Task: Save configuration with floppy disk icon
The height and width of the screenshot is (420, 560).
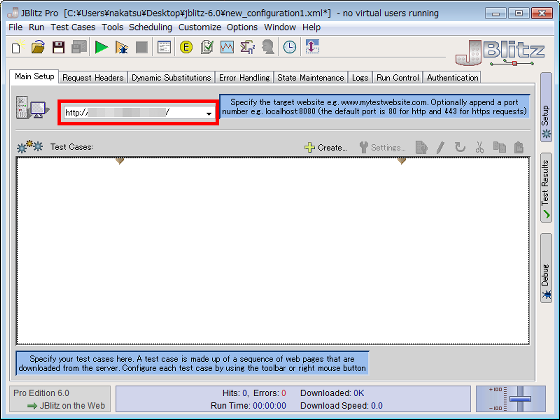Action: 59,47
